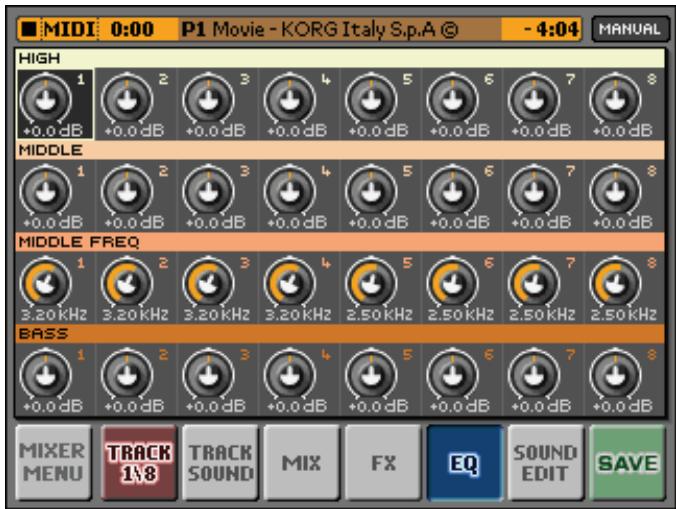Select the MIDDLE FREQ knob for track 4
This screenshot has width=676, height=509.
coord(290,283)
